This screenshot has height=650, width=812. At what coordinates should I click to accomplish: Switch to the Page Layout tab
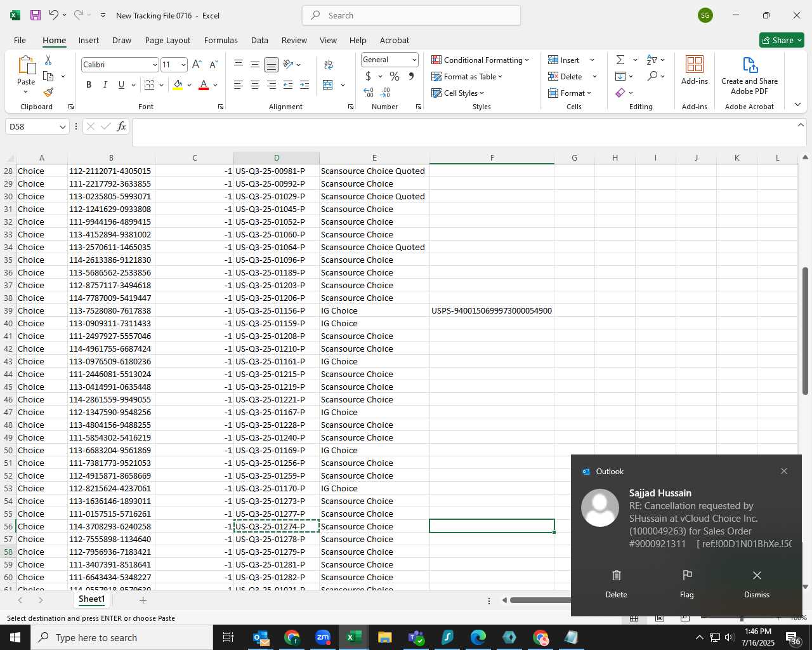coord(167,40)
